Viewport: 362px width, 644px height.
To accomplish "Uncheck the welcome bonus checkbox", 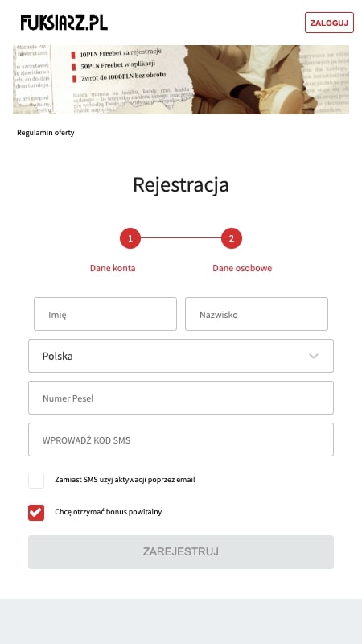I will pos(36,513).
